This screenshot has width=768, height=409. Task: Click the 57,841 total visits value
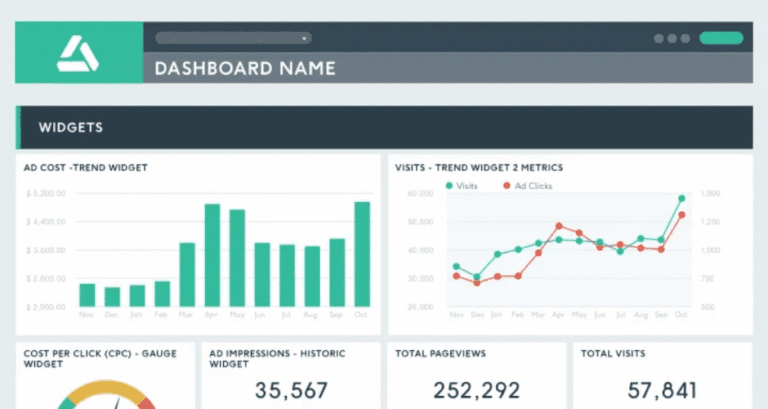[x=662, y=390]
